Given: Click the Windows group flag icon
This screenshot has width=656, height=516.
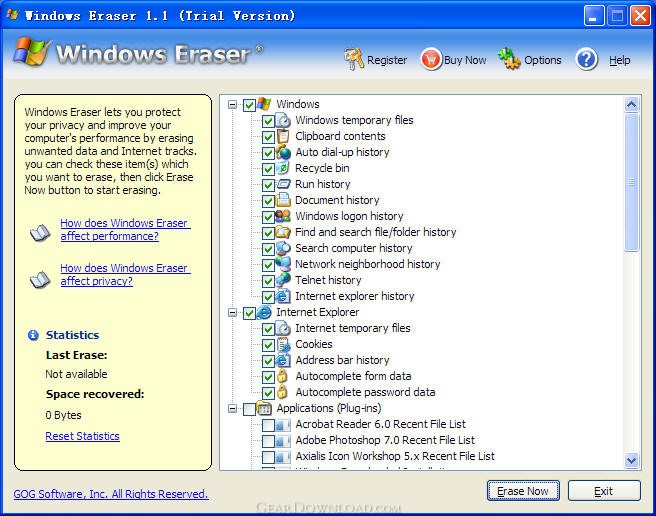Looking at the screenshot, I should (264, 104).
